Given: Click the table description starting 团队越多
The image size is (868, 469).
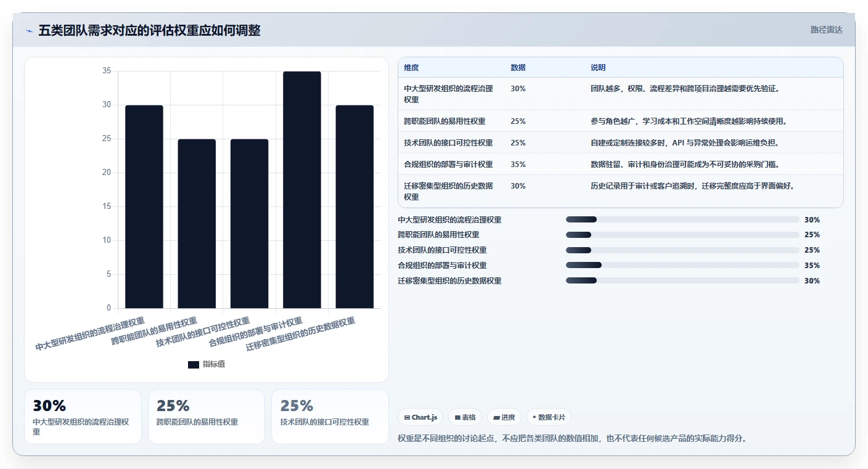Looking at the screenshot, I should pos(685,89).
